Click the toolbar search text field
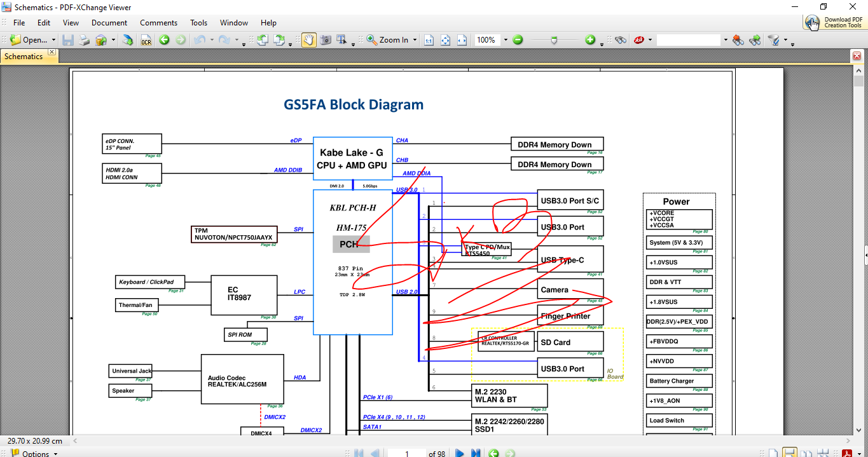868x457 pixels. pos(689,39)
